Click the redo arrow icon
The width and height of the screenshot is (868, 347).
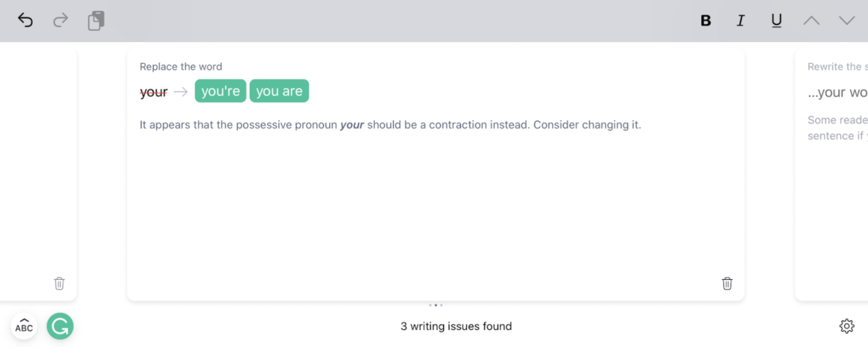60,20
